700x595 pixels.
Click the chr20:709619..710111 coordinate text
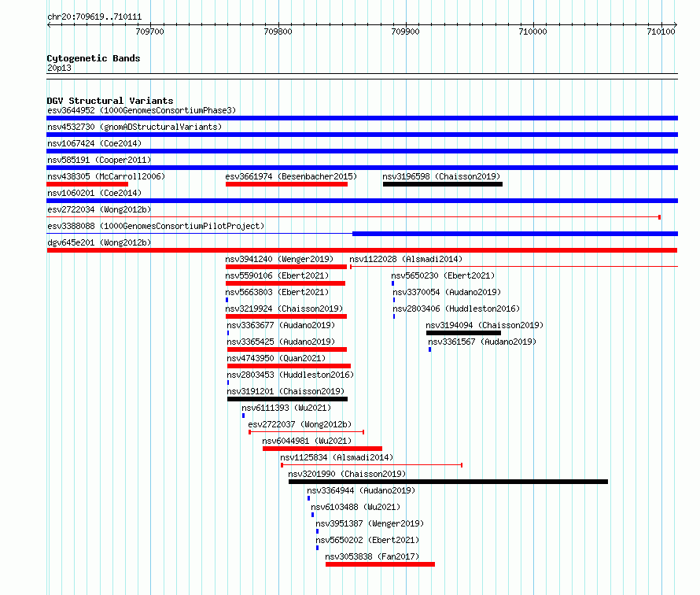pyautogui.click(x=94, y=17)
